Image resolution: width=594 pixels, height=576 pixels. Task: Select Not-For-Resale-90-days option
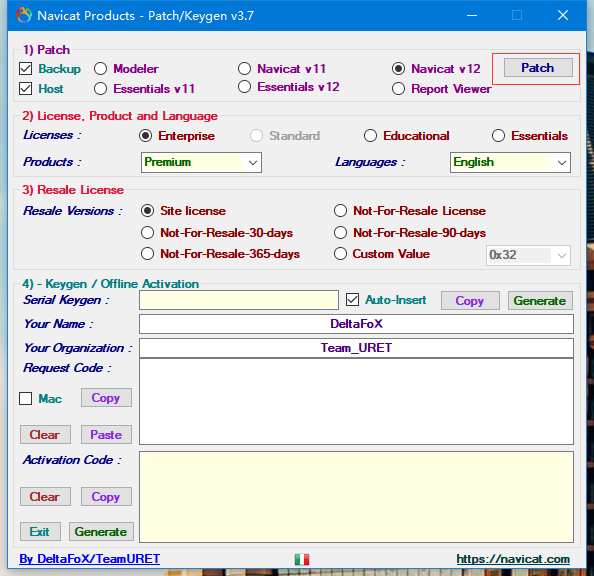[x=340, y=233]
